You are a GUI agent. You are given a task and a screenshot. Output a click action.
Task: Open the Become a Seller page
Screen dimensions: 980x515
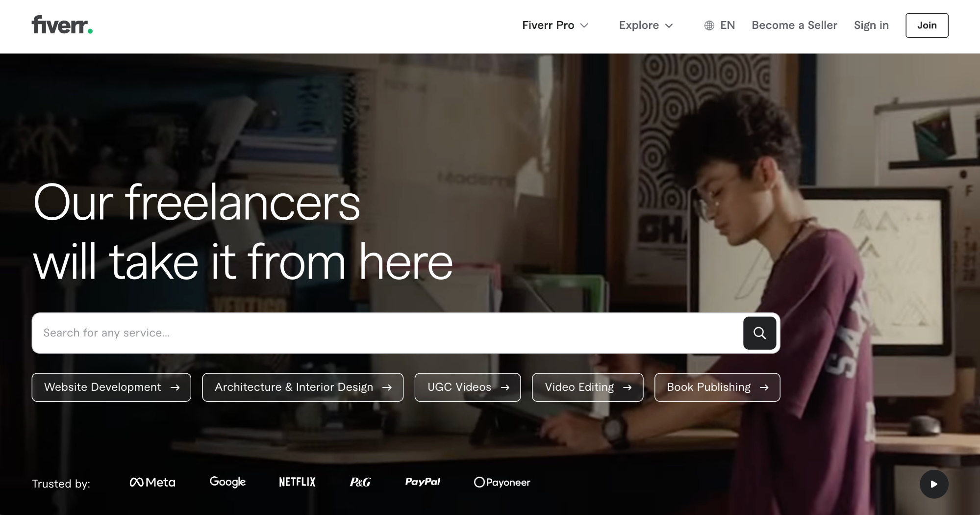[794, 26]
